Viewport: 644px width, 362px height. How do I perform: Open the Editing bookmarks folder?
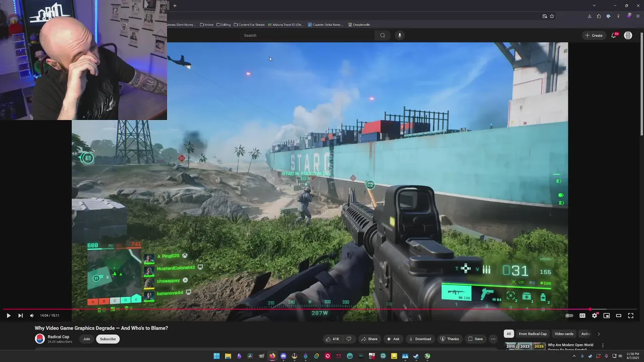tap(224, 25)
